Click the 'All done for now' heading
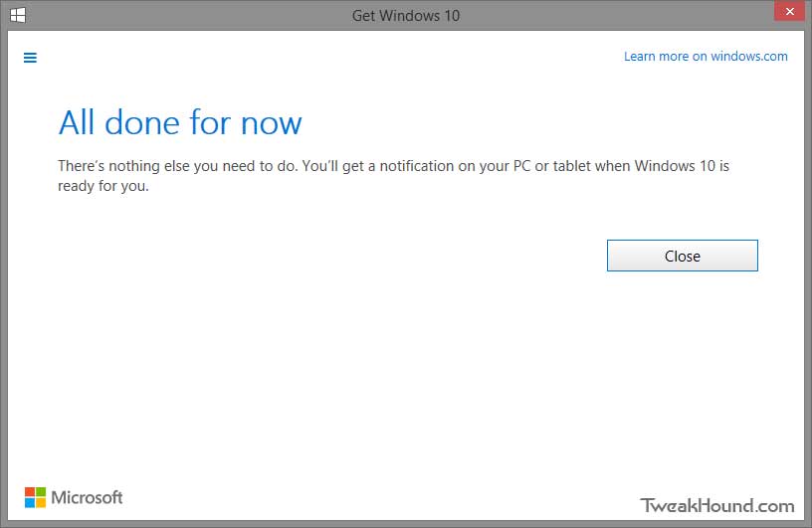Viewport: 812px width, 528px height. pyautogui.click(x=180, y=122)
